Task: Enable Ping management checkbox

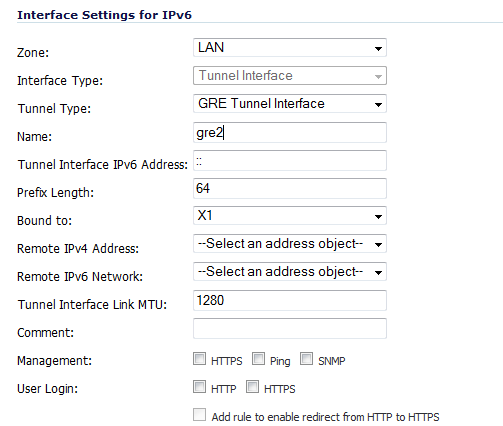Action: (x=258, y=359)
